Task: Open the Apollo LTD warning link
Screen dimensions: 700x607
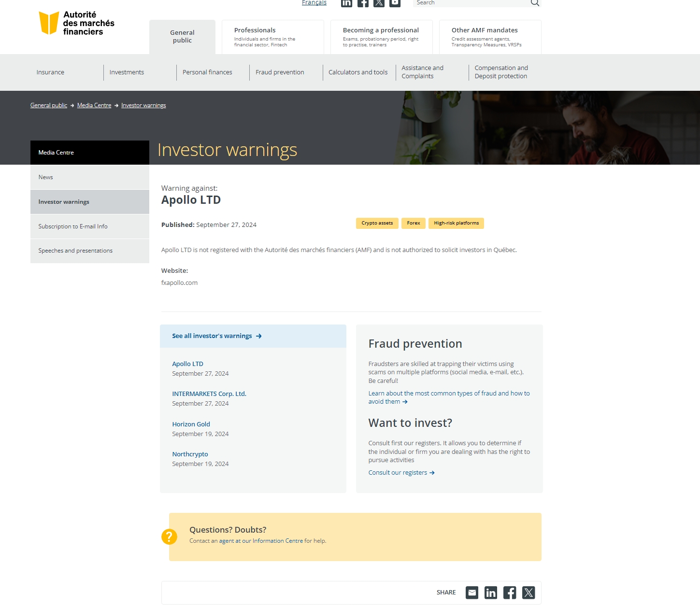Action: (187, 364)
